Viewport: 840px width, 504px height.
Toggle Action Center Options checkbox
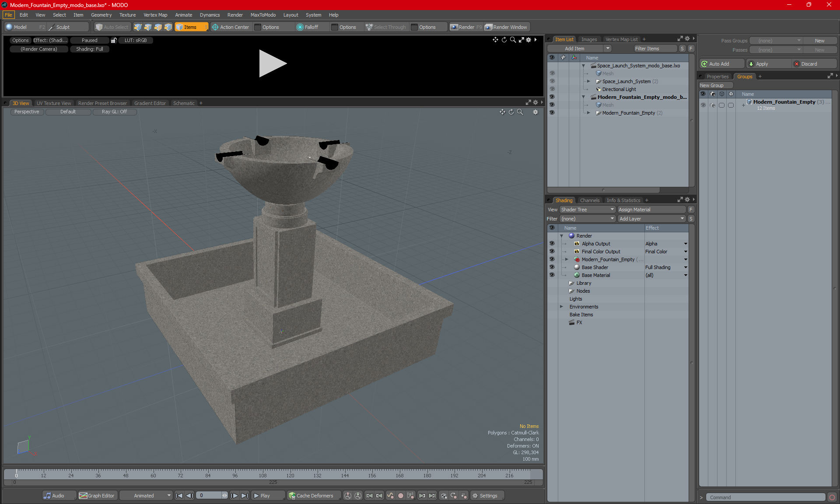[258, 27]
